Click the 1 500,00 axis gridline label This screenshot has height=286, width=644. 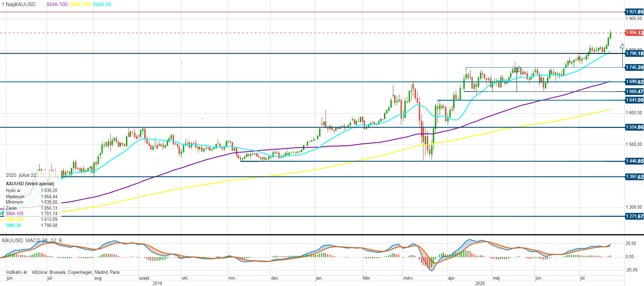[634, 144]
